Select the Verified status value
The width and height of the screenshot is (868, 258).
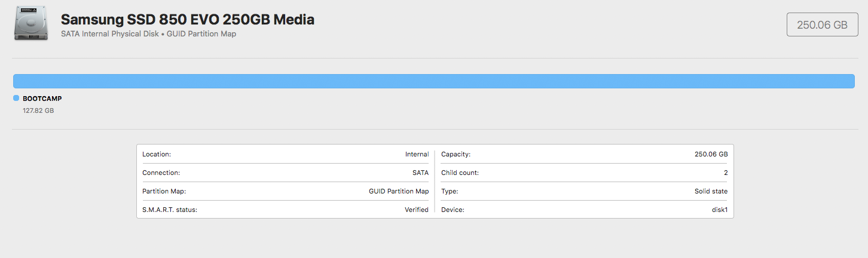click(x=416, y=210)
